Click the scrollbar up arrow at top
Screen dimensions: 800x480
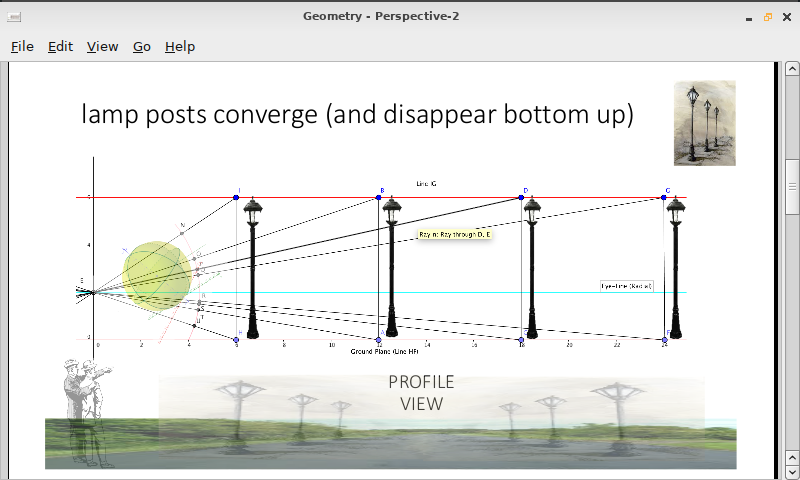coord(792,68)
